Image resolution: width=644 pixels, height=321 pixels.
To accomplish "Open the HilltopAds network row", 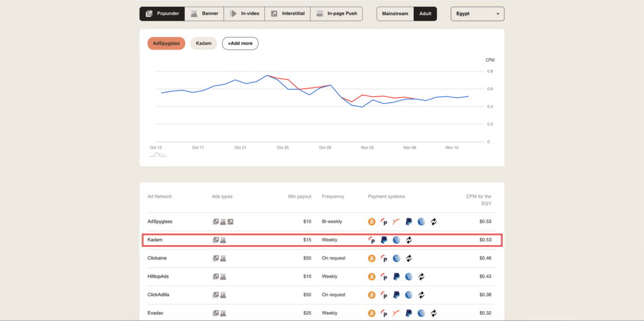I will (159, 276).
